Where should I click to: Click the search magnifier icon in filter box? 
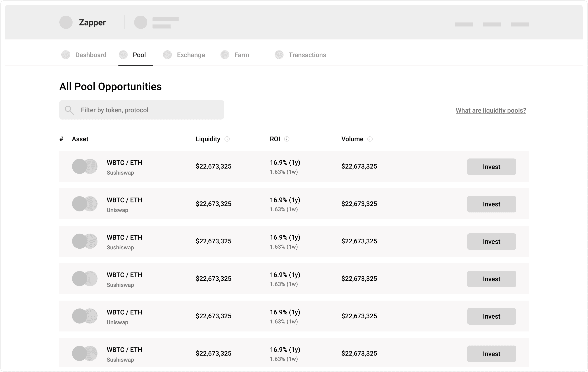[x=69, y=110]
